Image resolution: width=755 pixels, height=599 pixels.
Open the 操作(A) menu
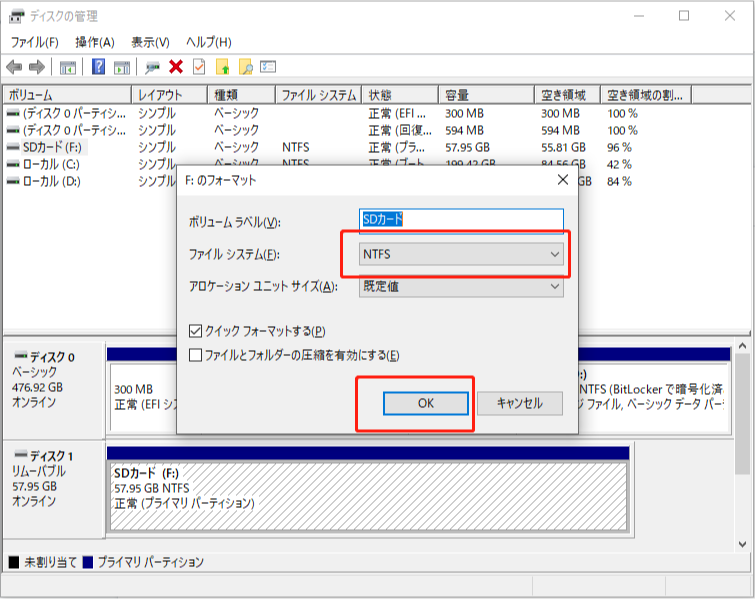(x=95, y=42)
